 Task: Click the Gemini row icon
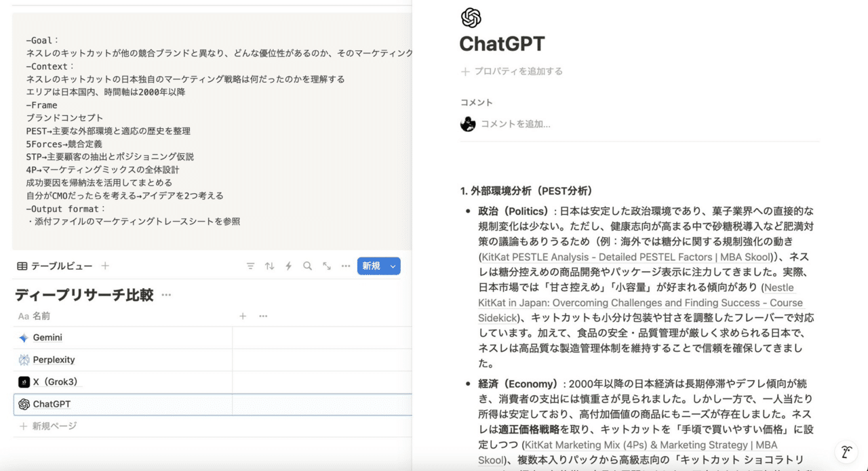[x=24, y=337]
